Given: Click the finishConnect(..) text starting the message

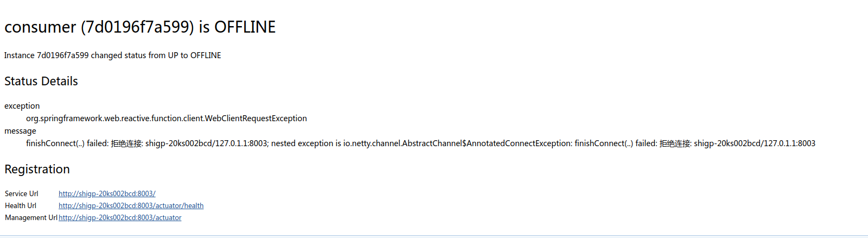Looking at the screenshot, I should coord(55,143).
